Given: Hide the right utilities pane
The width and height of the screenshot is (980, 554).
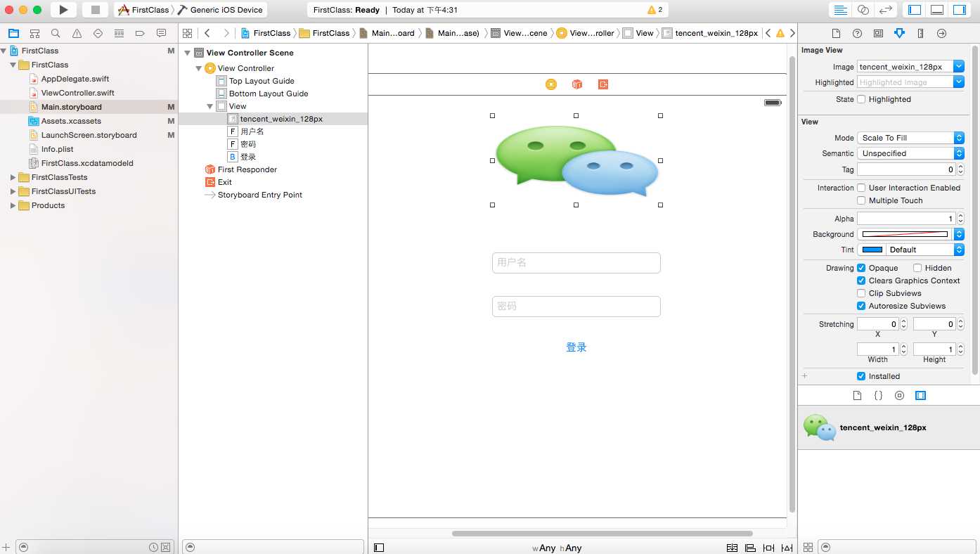Looking at the screenshot, I should 960,10.
